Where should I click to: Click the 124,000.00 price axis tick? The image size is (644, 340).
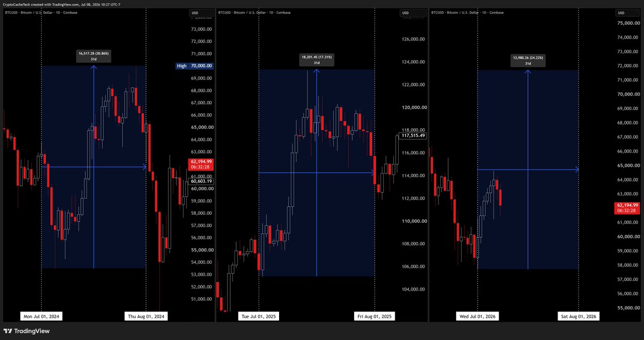pyautogui.click(x=413, y=62)
